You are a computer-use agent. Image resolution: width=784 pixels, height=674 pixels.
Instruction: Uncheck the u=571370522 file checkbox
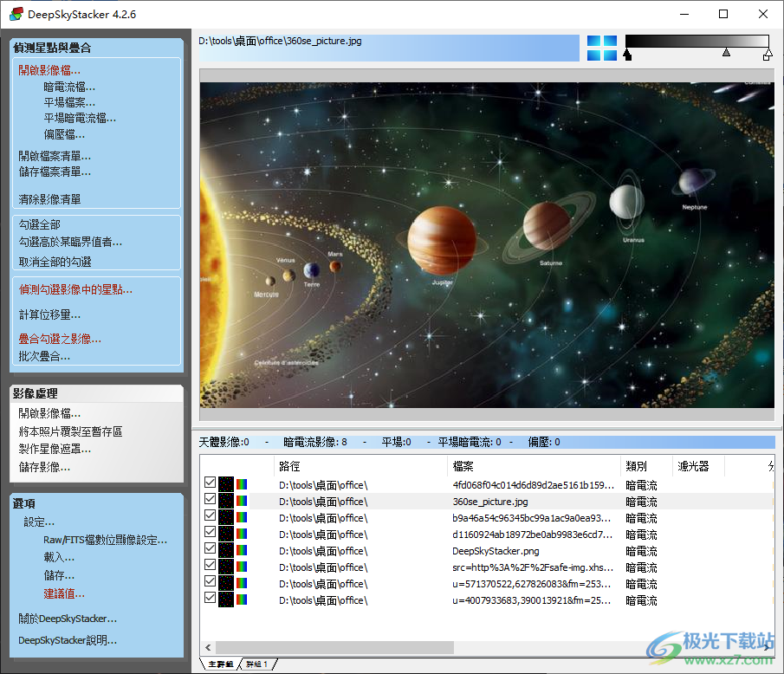point(210,581)
